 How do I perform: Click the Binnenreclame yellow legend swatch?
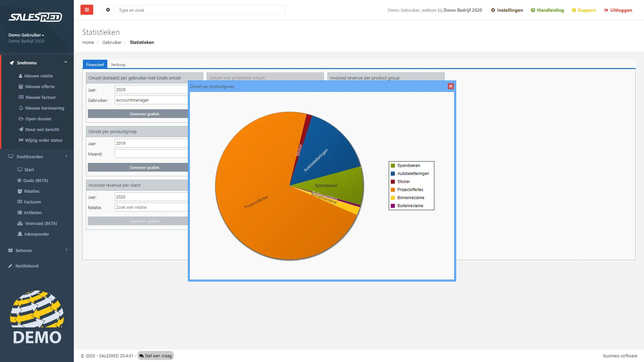(x=393, y=198)
